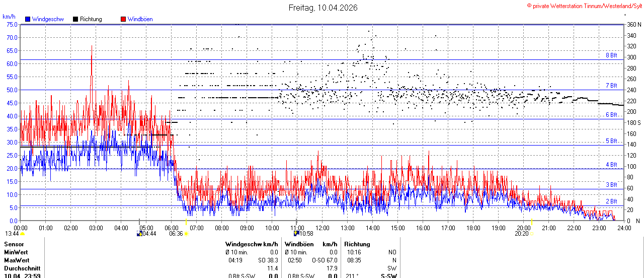
Task: Click the 25.0 value on the speed axis
Action: pos(12,155)
